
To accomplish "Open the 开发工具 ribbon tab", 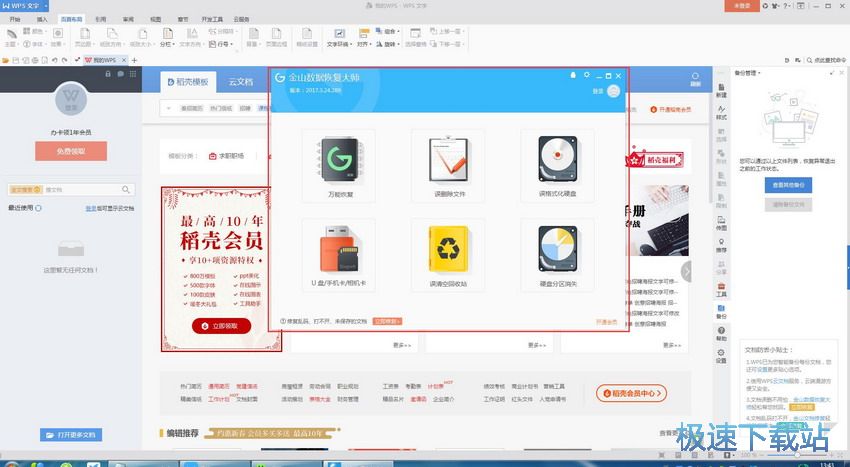I will click(212, 19).
